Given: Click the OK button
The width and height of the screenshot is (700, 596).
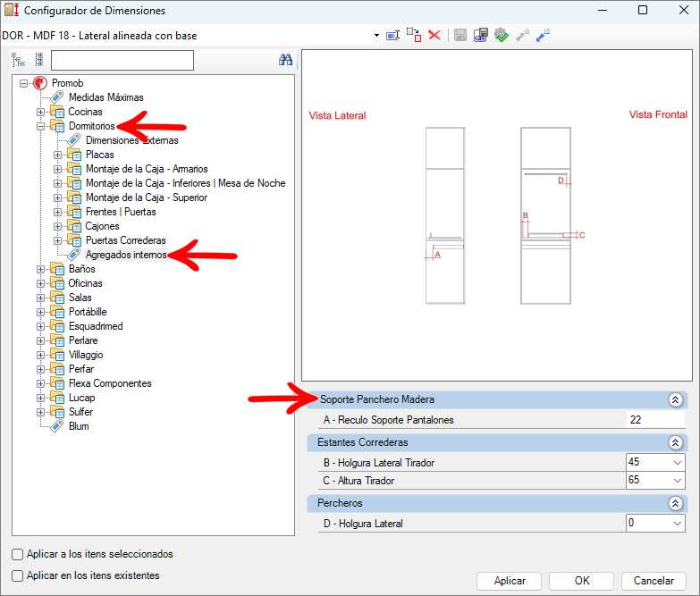Looking at the screenshot, I should [582, 581].
